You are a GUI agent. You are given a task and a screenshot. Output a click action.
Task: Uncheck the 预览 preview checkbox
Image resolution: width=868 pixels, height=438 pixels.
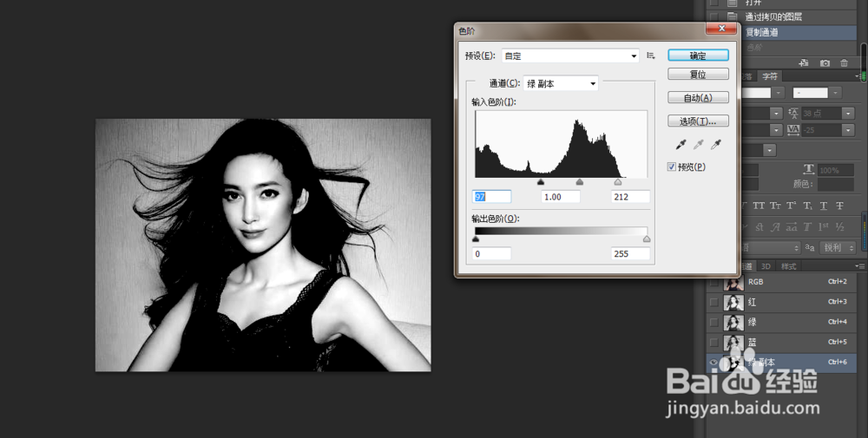(672, 167)
